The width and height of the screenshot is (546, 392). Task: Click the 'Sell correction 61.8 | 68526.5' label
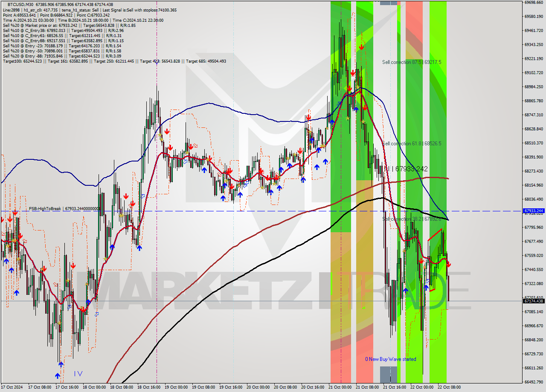[x=412, y=144]
